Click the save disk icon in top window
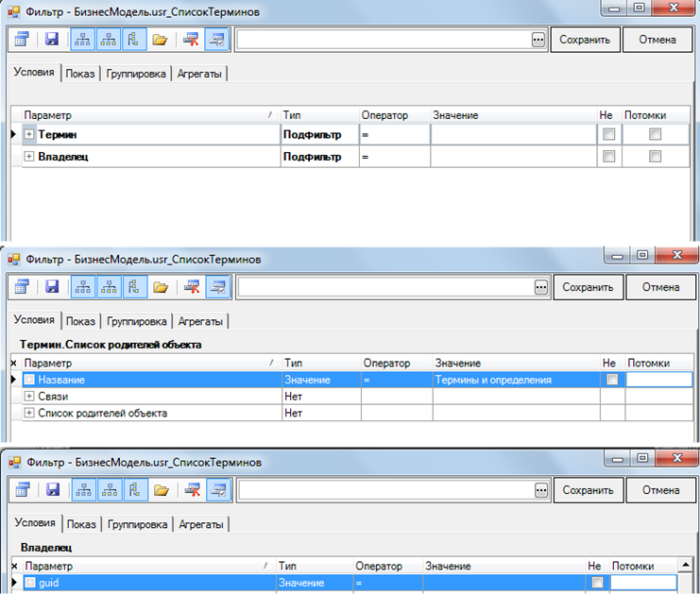Viewport: 700px width, 594px height. pyautogui.click(x=52, y=40)
